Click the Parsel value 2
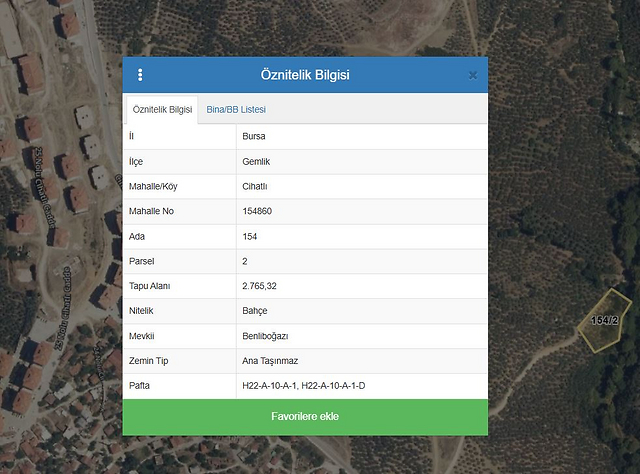The height and width of the screenshot is (474, 640). pyautogui.click(x=245, y=261)
